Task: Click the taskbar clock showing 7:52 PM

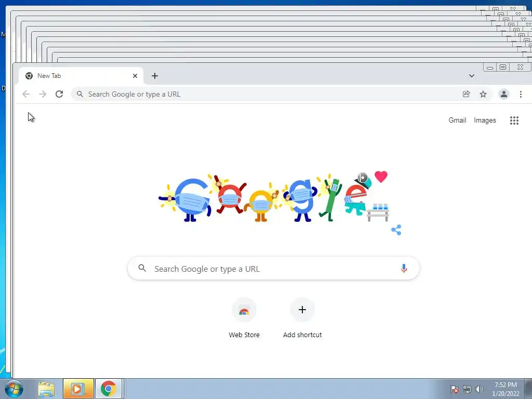Action: 506,389
